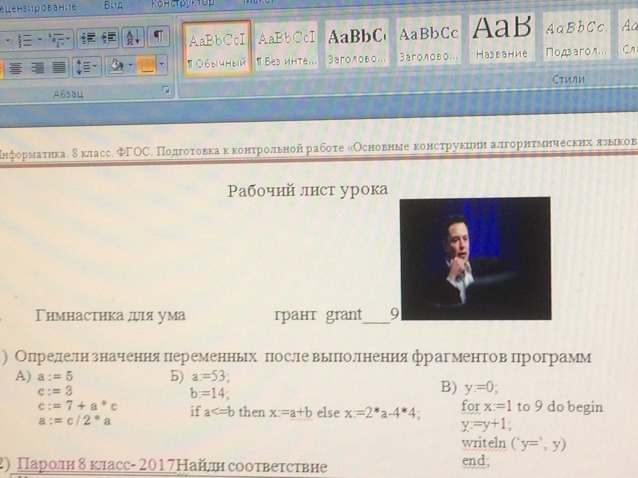Click the highlighted borders button
The height and width of the screenshot is (478, 638).
click(x=147, y=65)
